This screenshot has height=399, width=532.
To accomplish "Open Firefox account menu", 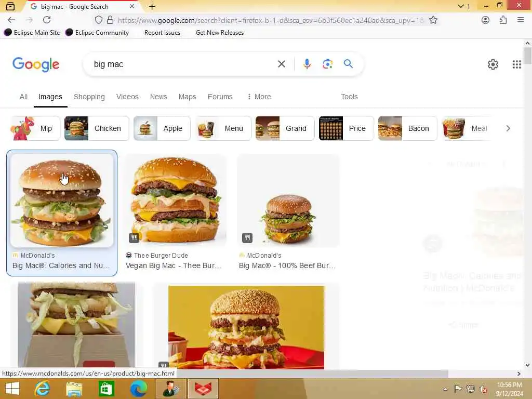I will coord(486,20).
